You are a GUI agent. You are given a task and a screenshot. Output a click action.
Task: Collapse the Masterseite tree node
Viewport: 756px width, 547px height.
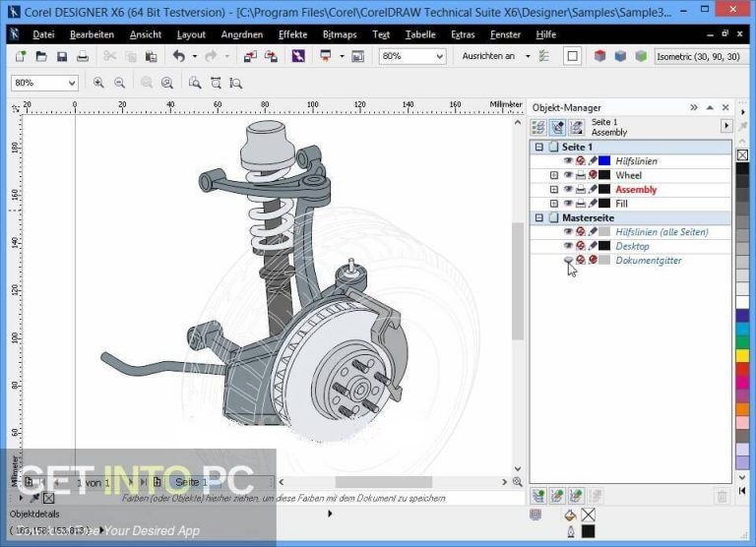click(x=539, y=217)
